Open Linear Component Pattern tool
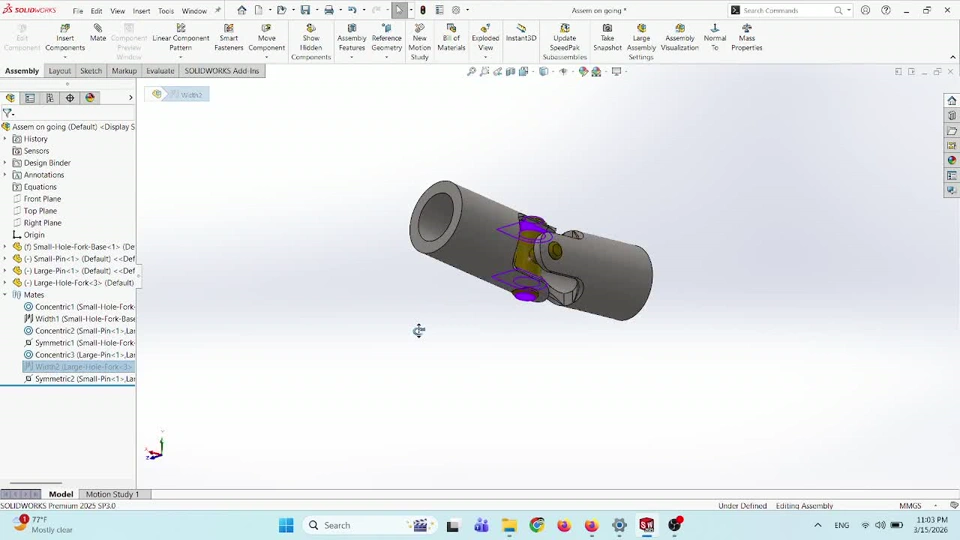Screen dimensions: 960x540 181,38
